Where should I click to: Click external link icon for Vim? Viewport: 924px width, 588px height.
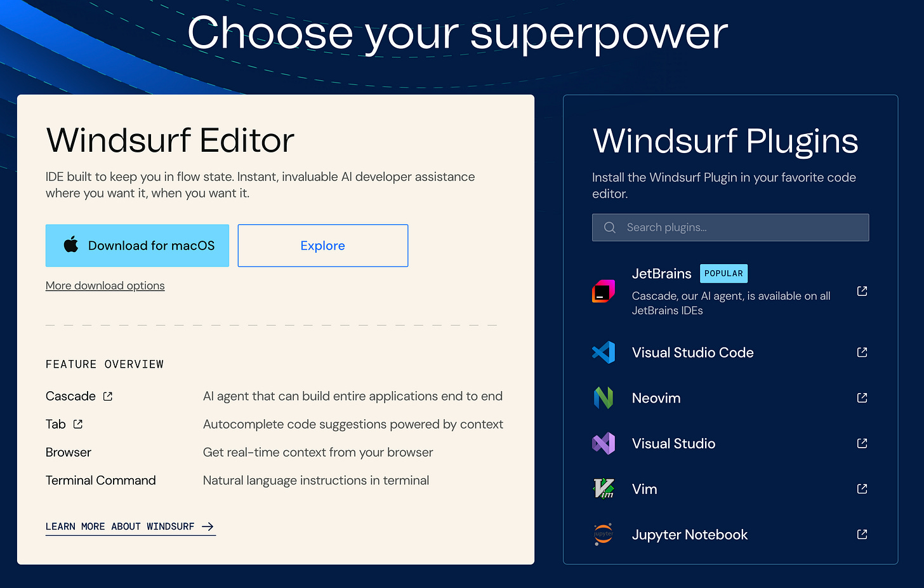[862, 488]
